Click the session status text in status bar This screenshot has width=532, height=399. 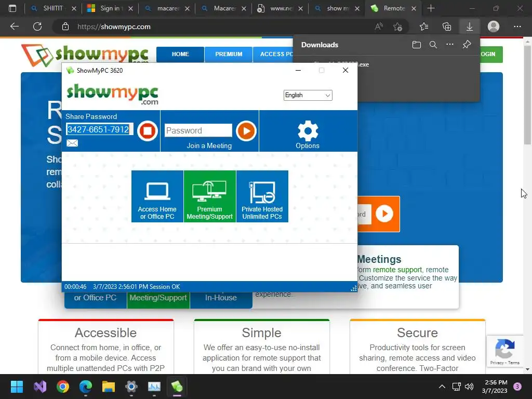pyautogui.click(x=137, y=287)
